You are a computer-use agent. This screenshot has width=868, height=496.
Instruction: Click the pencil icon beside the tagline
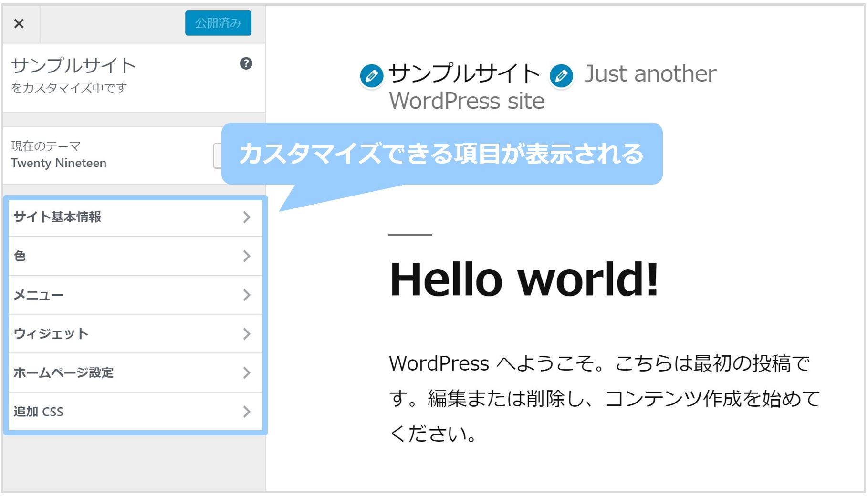[561, 75]
